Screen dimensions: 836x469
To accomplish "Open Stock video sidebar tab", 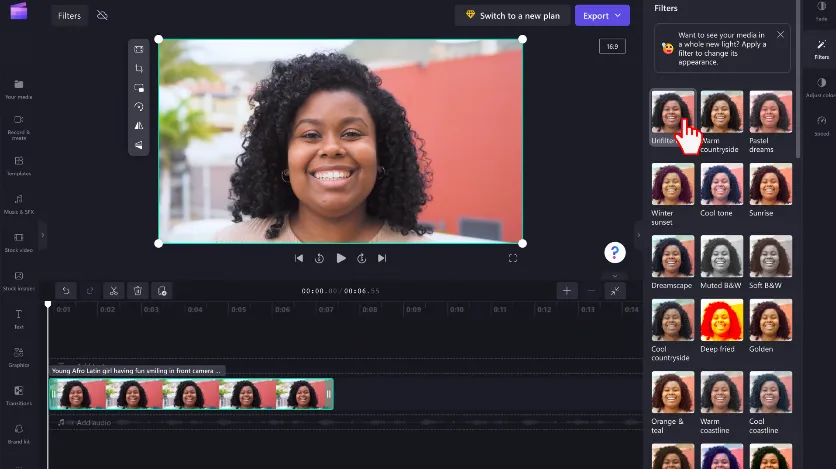I will pyautogui.click(x=19, y=242).
